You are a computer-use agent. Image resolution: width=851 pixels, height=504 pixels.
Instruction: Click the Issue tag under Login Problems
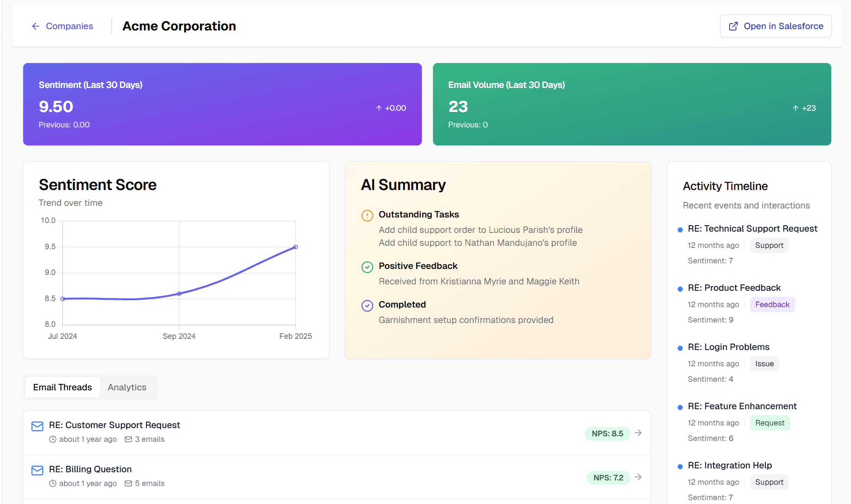764,364
